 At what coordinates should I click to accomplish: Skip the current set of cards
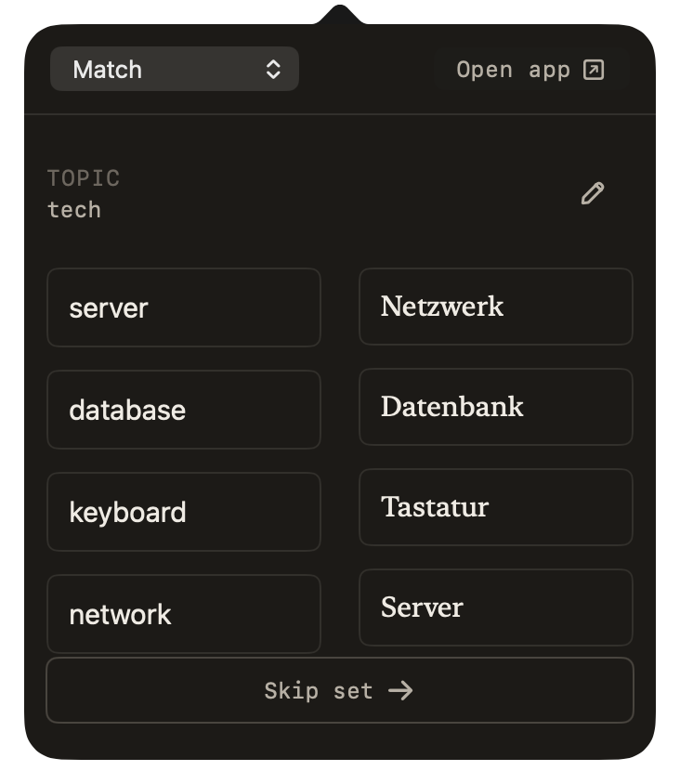coord(340,690)
